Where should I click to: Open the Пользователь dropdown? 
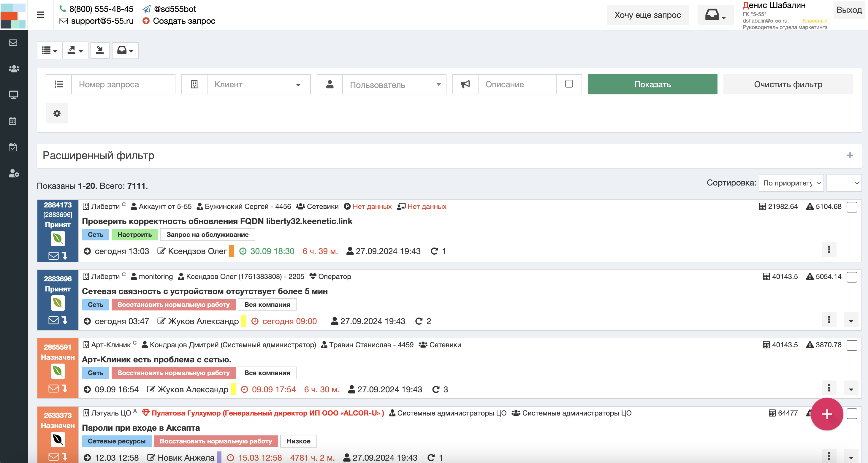tap(394, 85)
